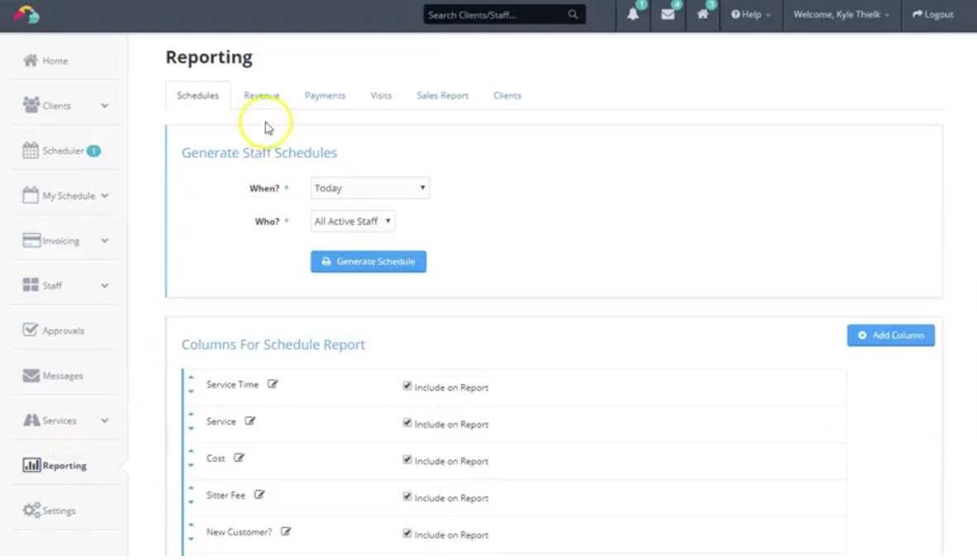Click the Generate Staff Schedules heading

click(260, 153)
